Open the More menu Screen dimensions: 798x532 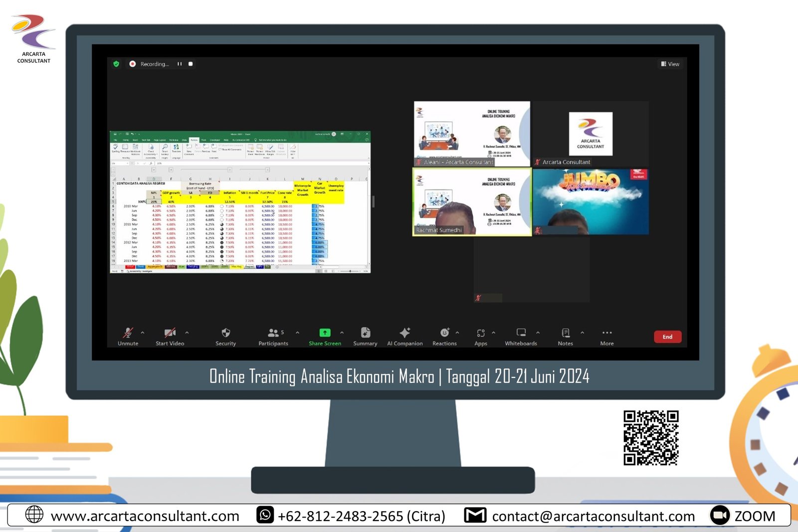[606, 336]
